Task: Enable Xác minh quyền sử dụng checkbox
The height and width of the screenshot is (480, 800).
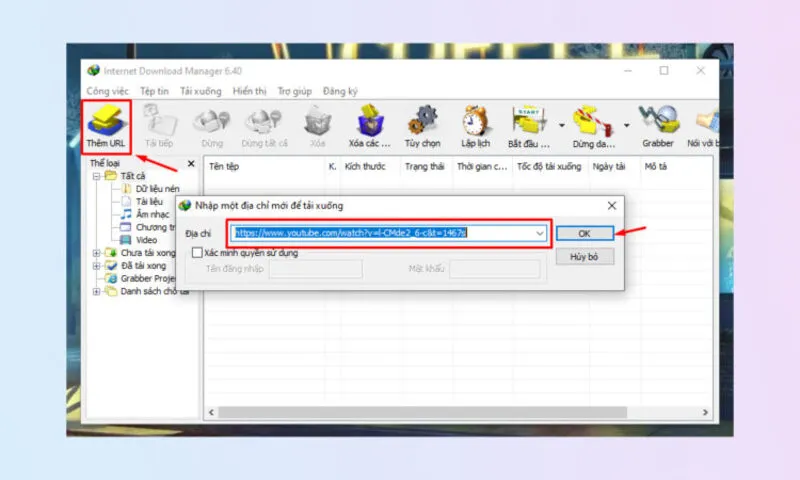Action: (197, 252)
